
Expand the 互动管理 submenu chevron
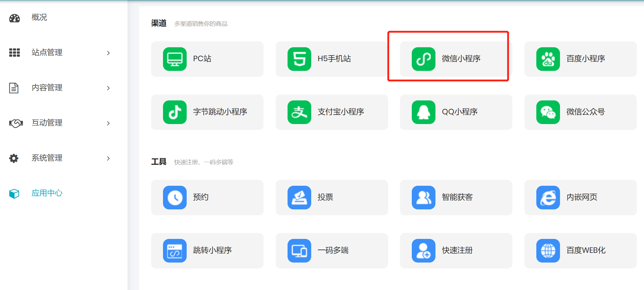tap(108, 123)
